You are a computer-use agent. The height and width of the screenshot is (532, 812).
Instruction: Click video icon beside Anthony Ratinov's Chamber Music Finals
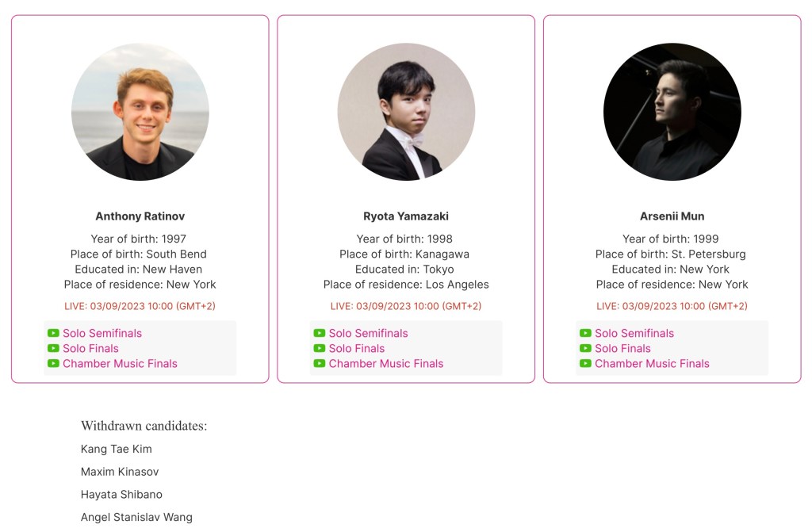pyautogui.click(x=53, y=364)
